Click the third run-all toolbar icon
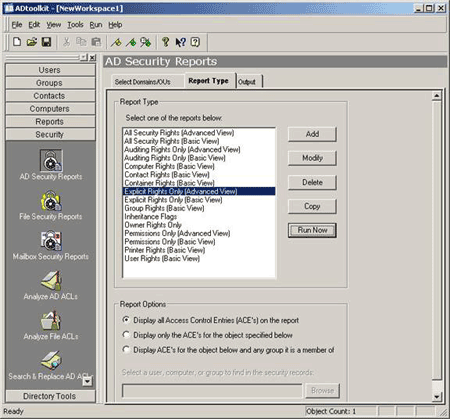The image size is (450, 419). pyautogui.click(x=145, y=42)
